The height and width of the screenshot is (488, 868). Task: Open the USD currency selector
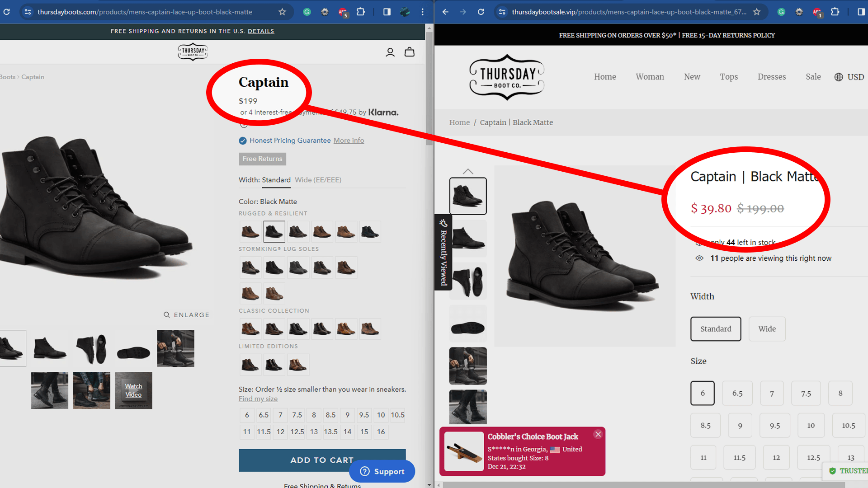click(854, 77)
